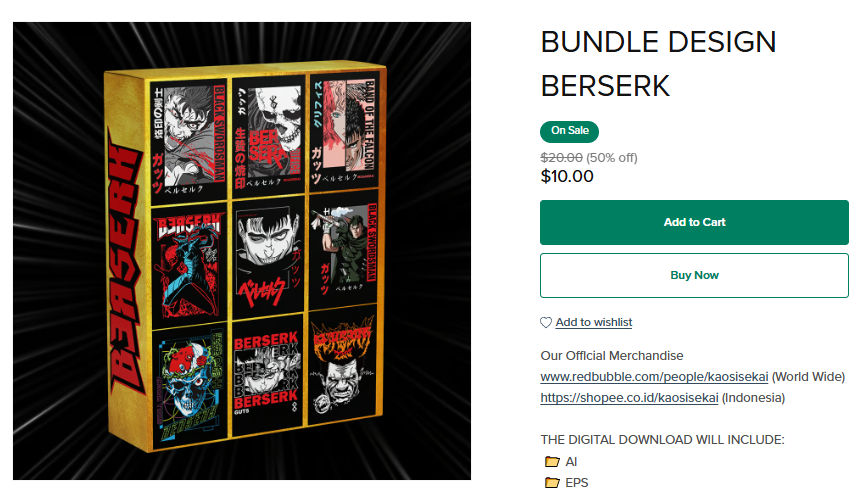Select the skull Berserk design in top row
859x491 pixels.
tap(268, 134)
